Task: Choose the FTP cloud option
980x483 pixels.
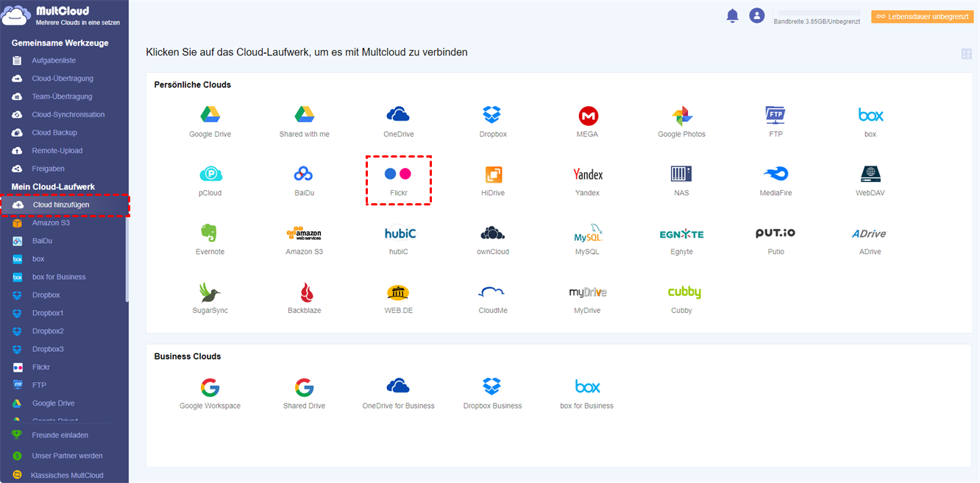Action: point(775,115)
